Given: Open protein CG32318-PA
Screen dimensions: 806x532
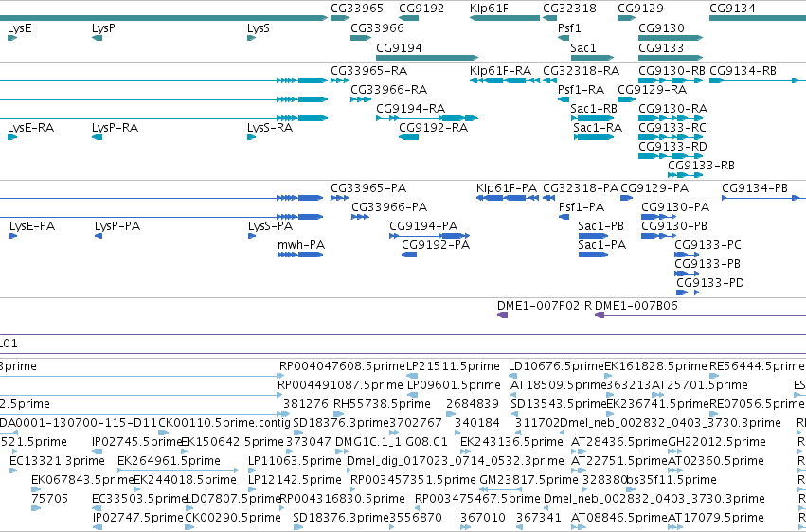Looking at the screenshot, I should point(581,188).
